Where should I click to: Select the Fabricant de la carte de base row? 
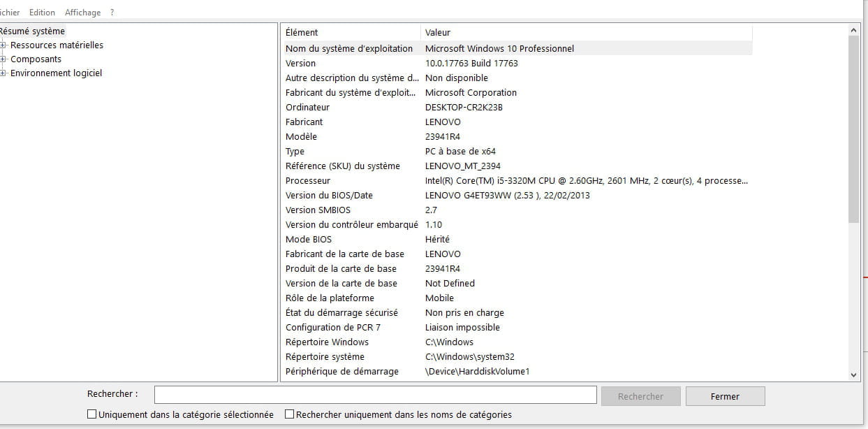[517, 254]
